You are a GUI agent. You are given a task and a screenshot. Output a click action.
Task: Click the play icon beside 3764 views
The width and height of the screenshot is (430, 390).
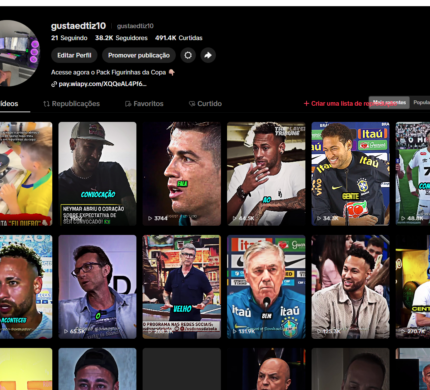(150, 218)
